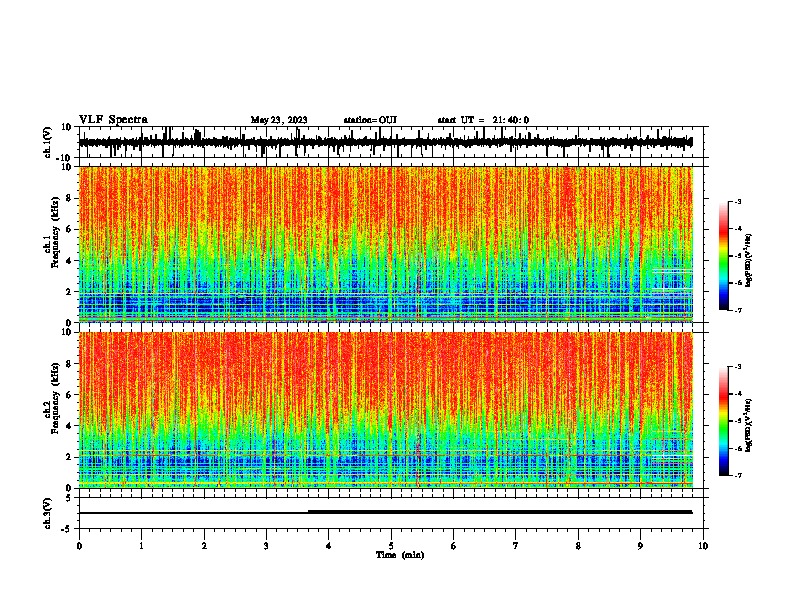Viewport: 792px width, 612px height.
Task: Click the 'station=OUI' label
Action: click(x=370, y=120)
